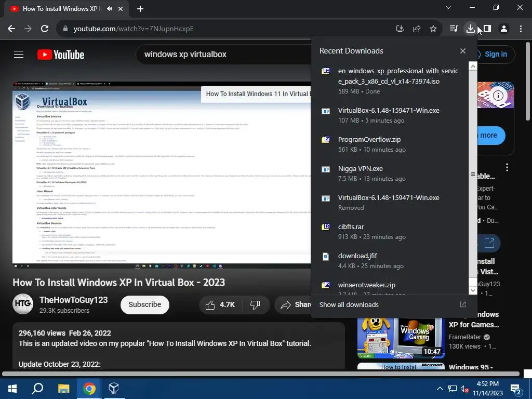This screenshot has height=399, width=532.
Task: Open download.jfif entry
Action: point(390,261)
